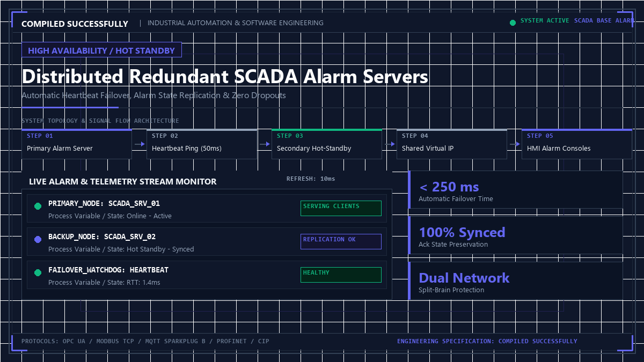The height and width of the screenshot is (362, 644).
Task: Select the Step 05 HMI Alarm Consoles card
Action: pos(577,144)
